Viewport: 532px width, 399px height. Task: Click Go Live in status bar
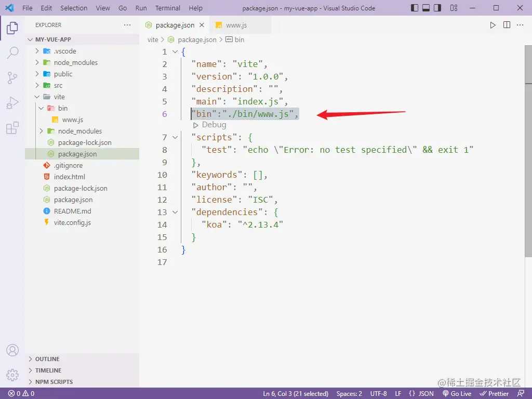tap(457, 394)
